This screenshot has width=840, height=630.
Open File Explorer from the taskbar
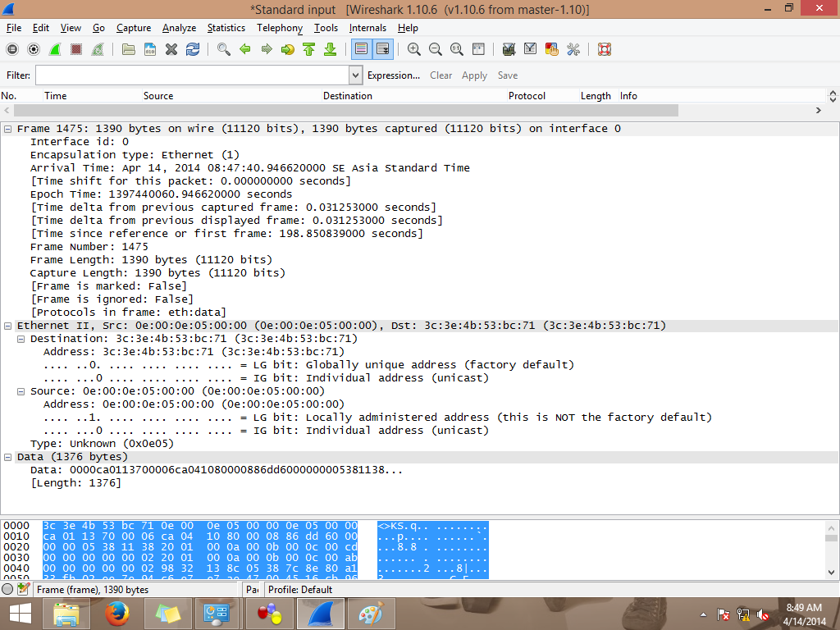pos(66,614)
